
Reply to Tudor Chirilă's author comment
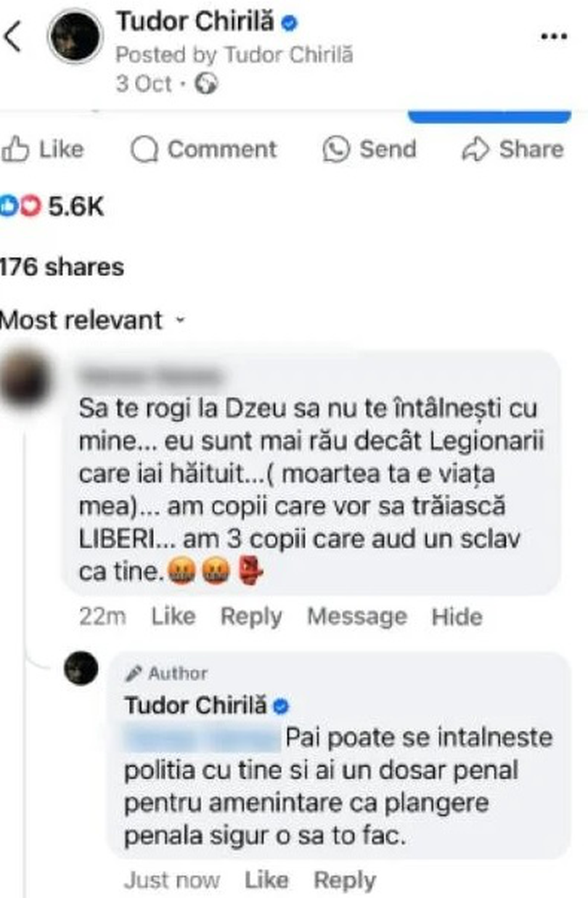(x=345, y=881)
